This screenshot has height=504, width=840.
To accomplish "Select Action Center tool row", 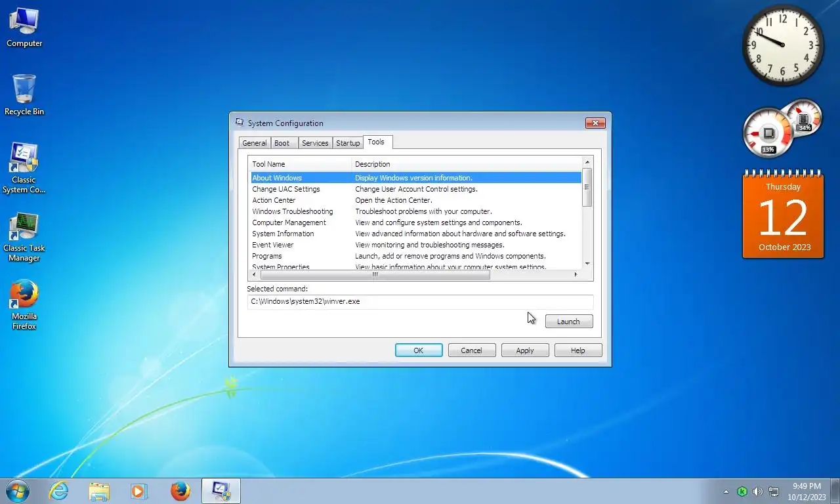I will pyautogui.click(x=416, y=200).
